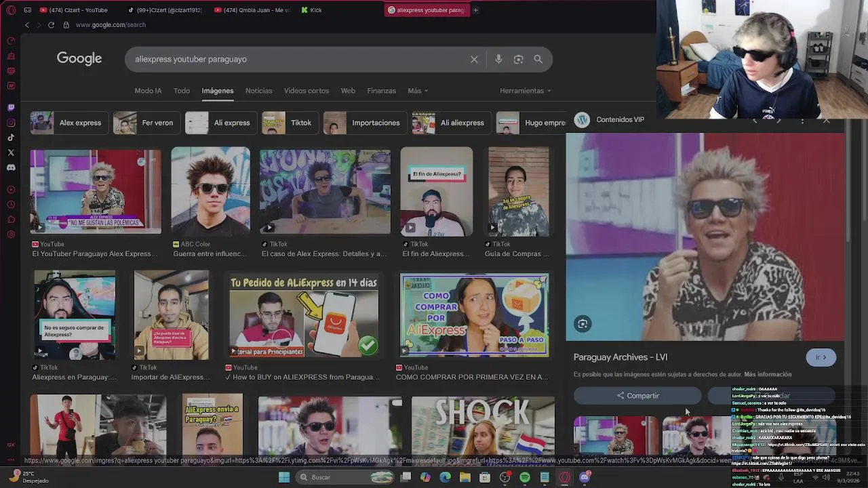
Task: Click the Google logo
Action: click(x=79, y=58)
